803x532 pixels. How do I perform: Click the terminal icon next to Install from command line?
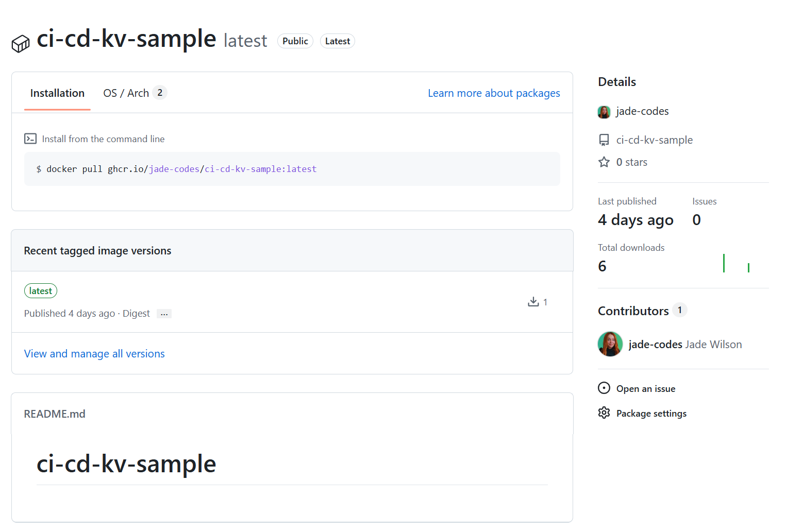[x=30, y=139]
